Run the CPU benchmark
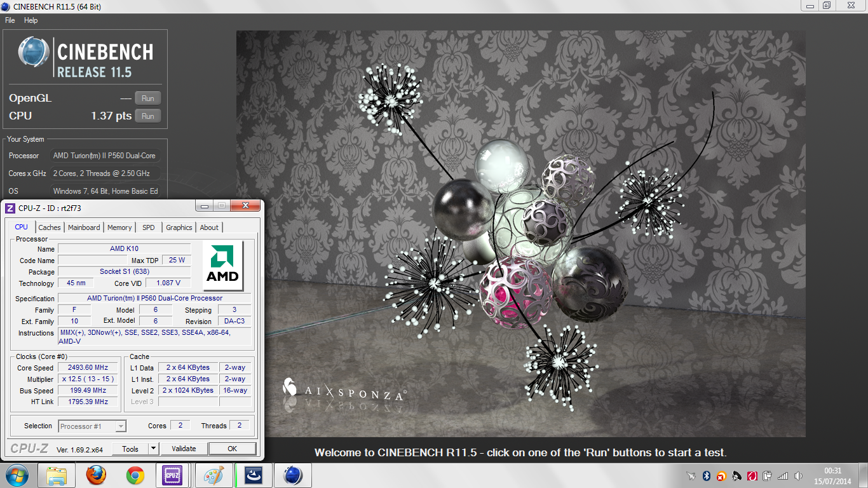Image resolution: width=868 pixels, height=488 pixels. [147, 116]
